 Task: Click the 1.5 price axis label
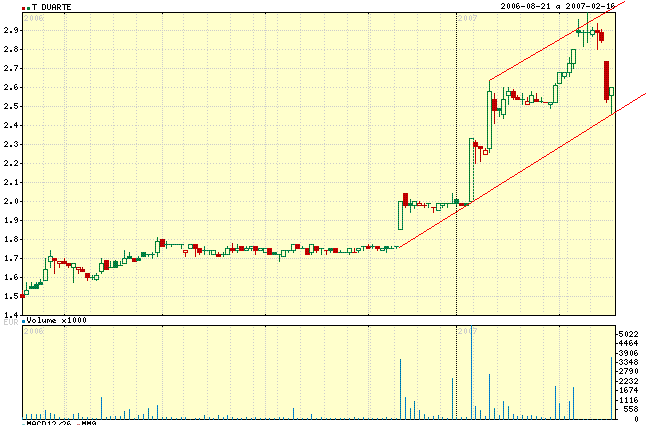[10, 296]
